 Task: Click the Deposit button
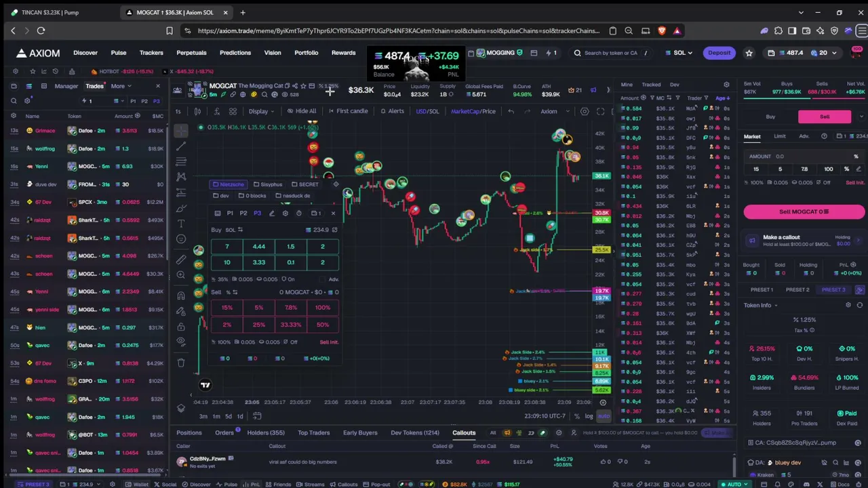point(719,53)
